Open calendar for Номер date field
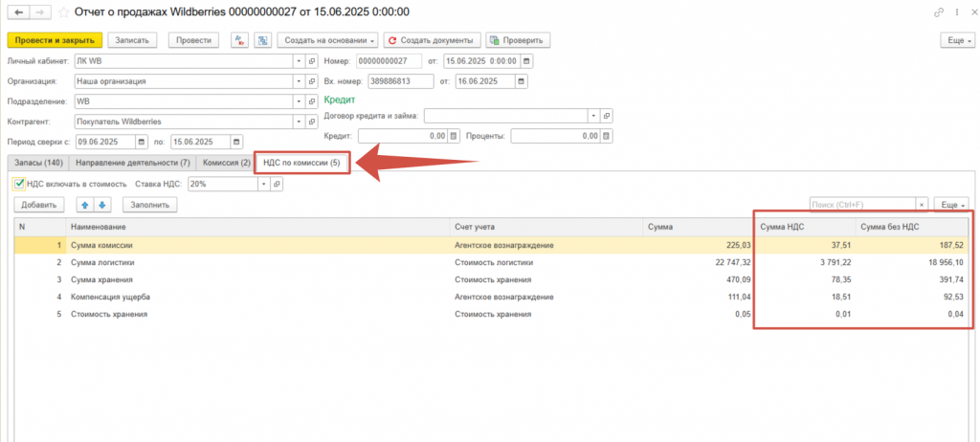This screenshot has width=980, height=442. click(x=526, y=61)
